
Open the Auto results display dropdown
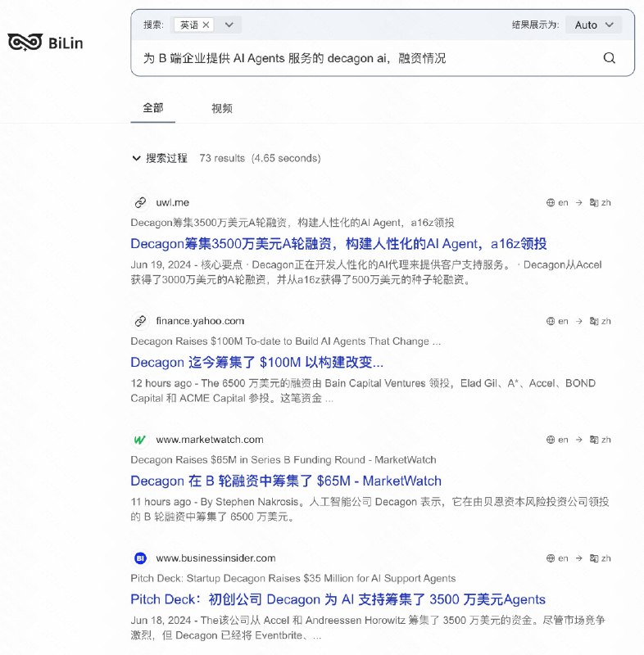click(593, 25)
